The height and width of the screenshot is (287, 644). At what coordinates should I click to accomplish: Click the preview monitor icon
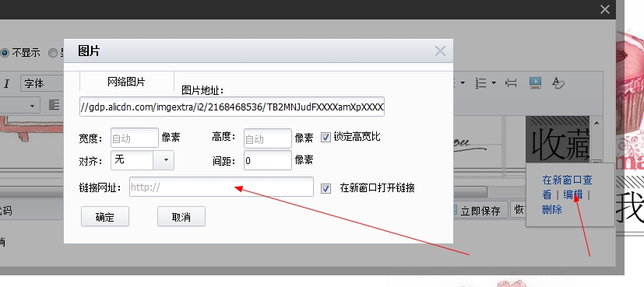click(x=535, y=82)
